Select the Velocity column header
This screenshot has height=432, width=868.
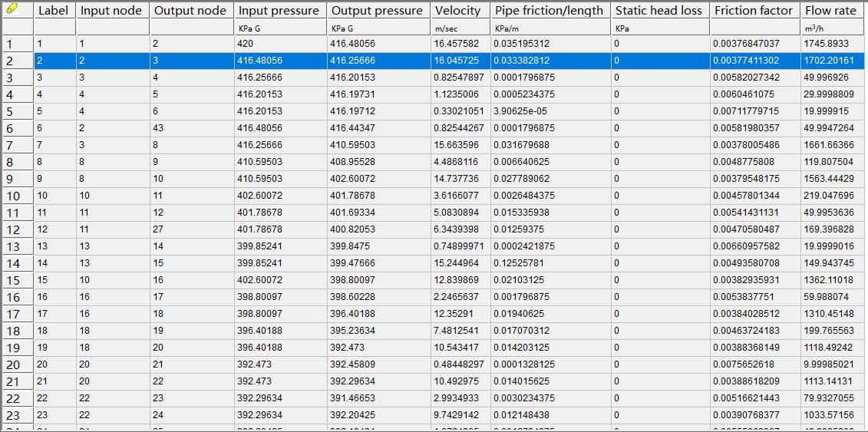457,11
